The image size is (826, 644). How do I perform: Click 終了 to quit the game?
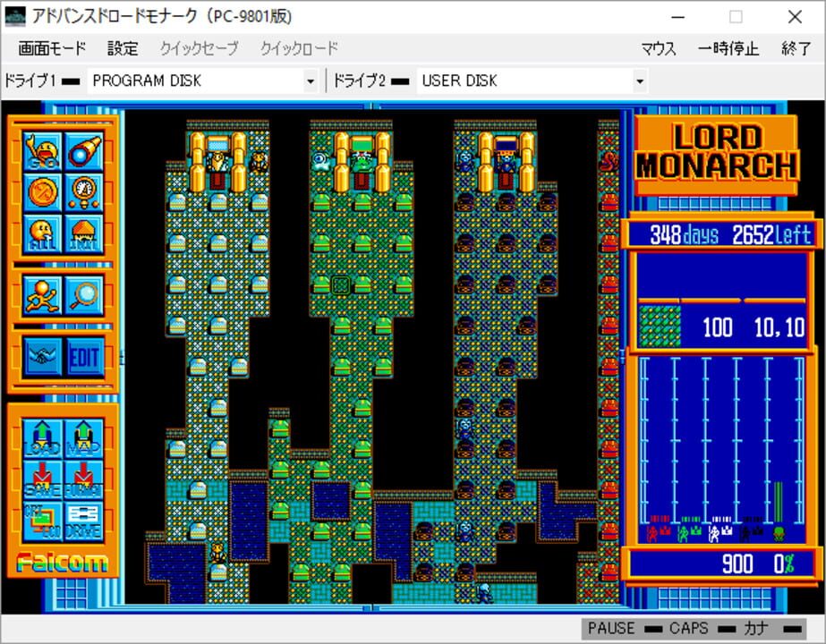coord(797,48)
